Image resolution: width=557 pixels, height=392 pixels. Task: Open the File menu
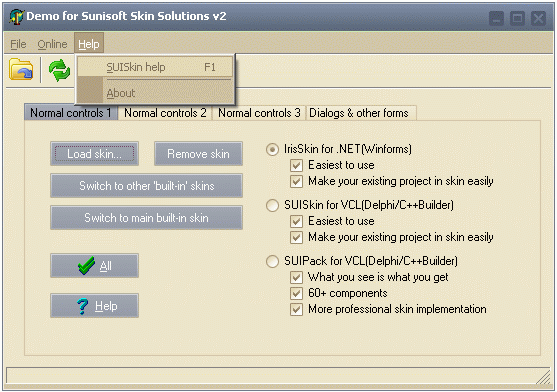coord(18,44)
